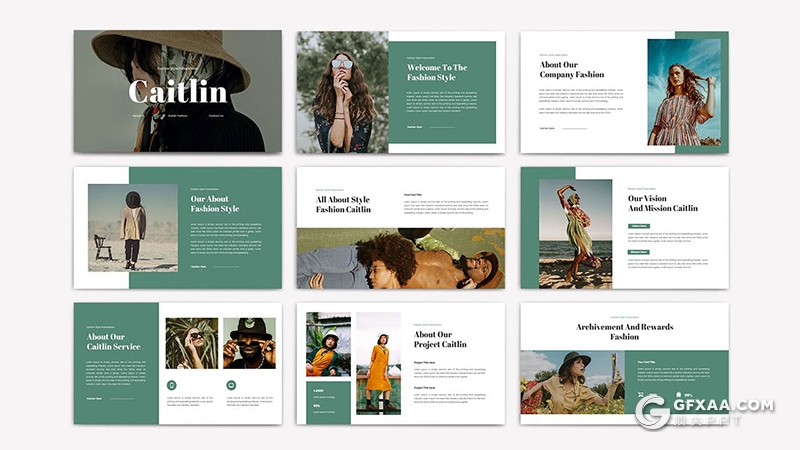Viewport: 800px width, 450px height.
Task: Click the woman in yellow dress photo
Action: point(378,362)
